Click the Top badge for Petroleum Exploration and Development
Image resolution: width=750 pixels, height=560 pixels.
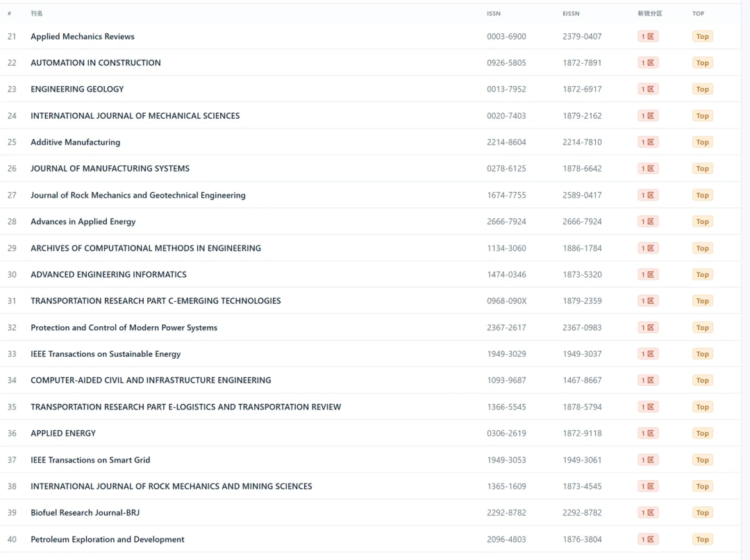tap(702, 539)
